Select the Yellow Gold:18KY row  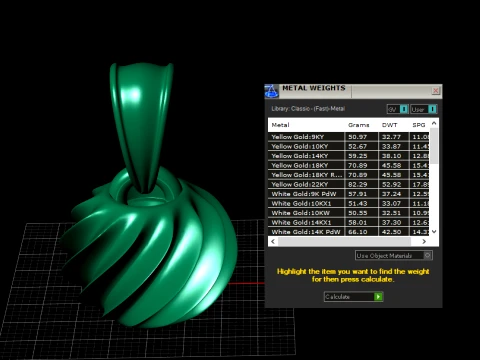tap(349, 165)
